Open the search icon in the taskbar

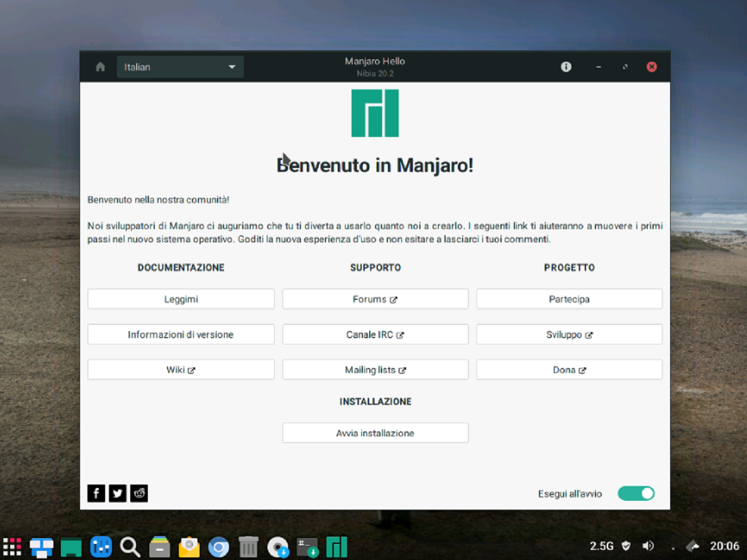coord(130,547)
